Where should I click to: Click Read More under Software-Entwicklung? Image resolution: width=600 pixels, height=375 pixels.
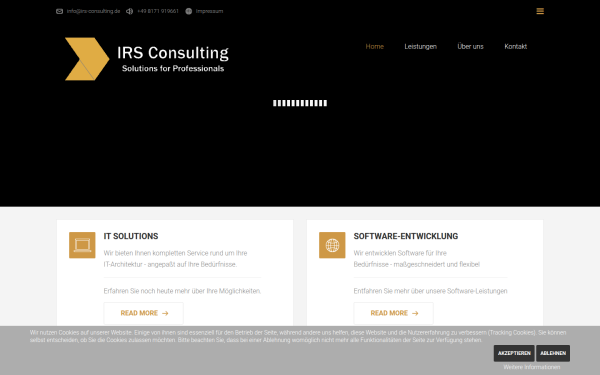[393, 313]
